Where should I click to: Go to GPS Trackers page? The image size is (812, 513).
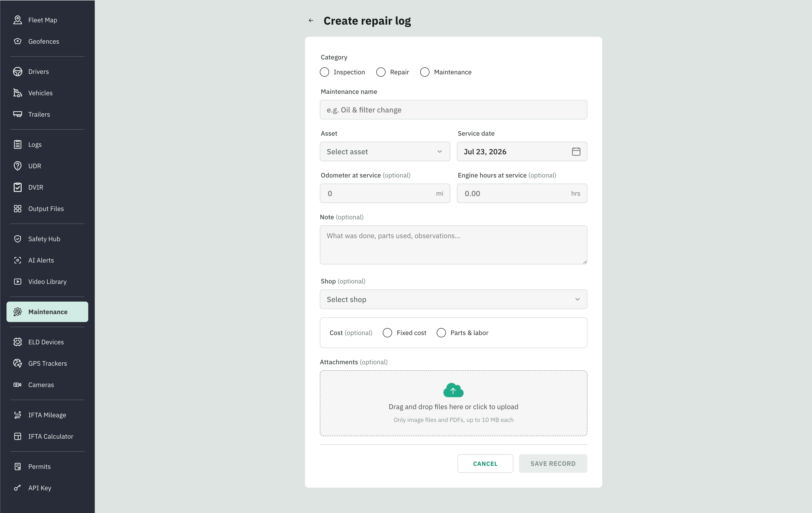[x=47, y=363]
